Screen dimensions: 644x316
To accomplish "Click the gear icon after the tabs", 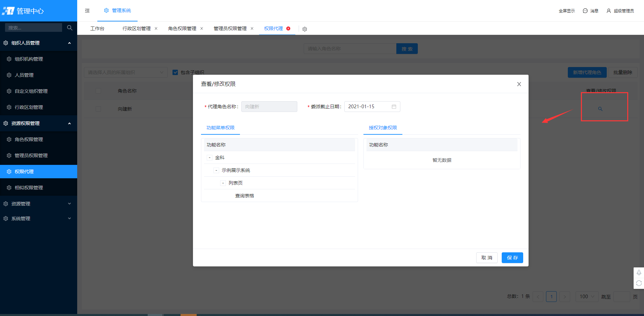I will 305,29.
